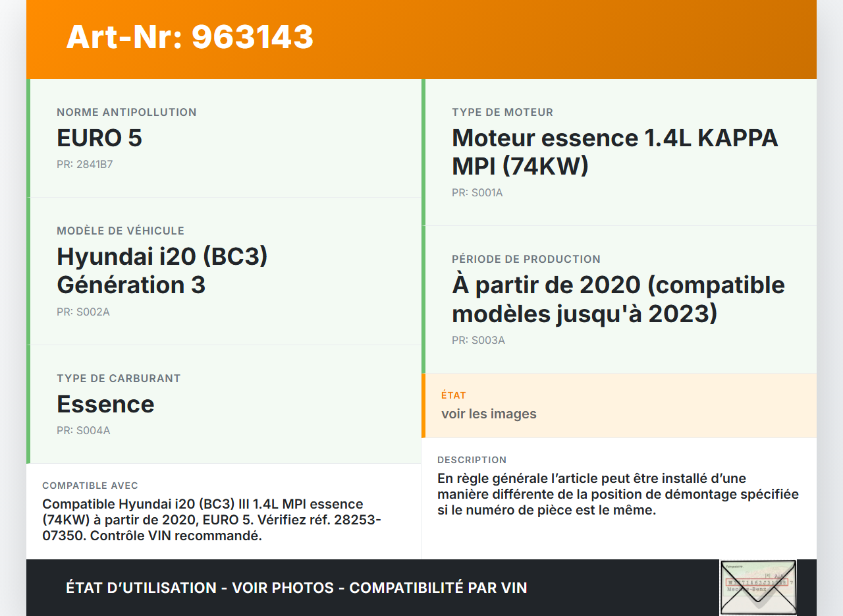The image size is (843, 616).
Task: Click the EURO 5 value
Action: tap(99, 138)
